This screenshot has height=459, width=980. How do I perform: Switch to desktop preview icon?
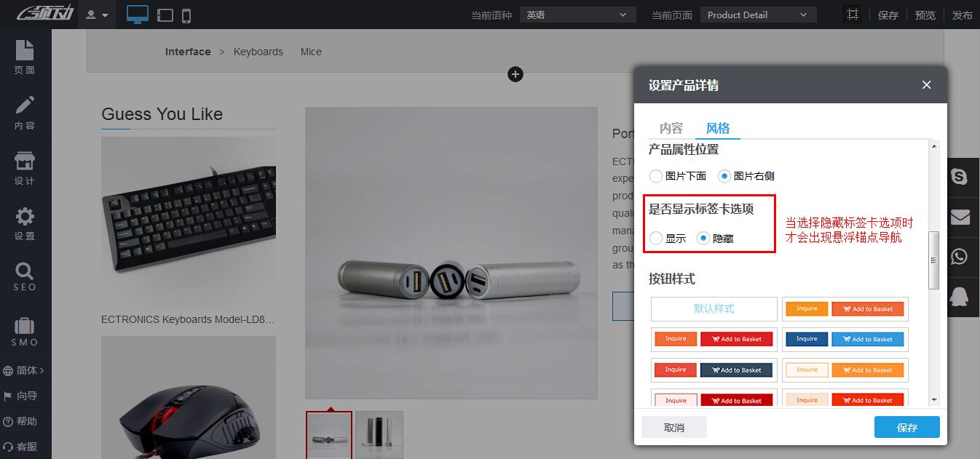pyautogui.click(x=137, y=15)
